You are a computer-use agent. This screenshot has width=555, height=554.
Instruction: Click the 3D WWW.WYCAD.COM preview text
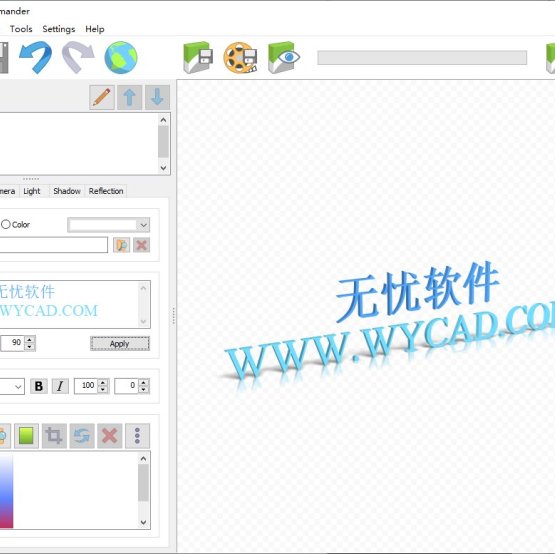coord(389,340)
